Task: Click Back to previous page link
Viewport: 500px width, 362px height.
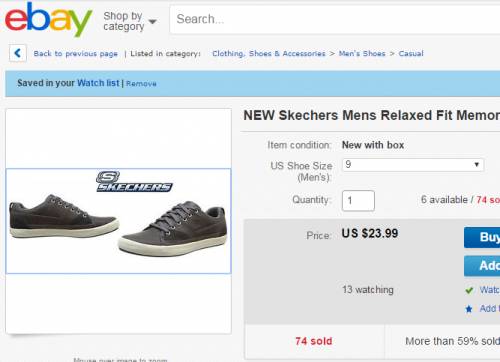Action: [x=76, y=54]
